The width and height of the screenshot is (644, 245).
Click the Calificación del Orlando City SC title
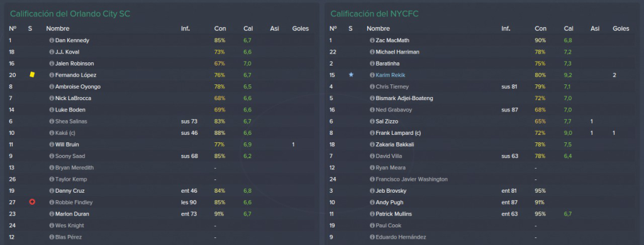click(70, 14)
